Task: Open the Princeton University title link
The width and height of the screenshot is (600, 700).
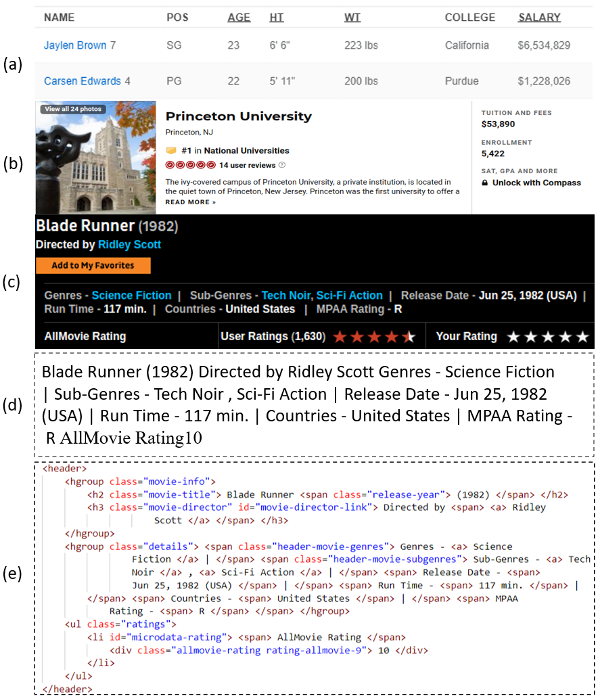Action: tap(238, 116)
